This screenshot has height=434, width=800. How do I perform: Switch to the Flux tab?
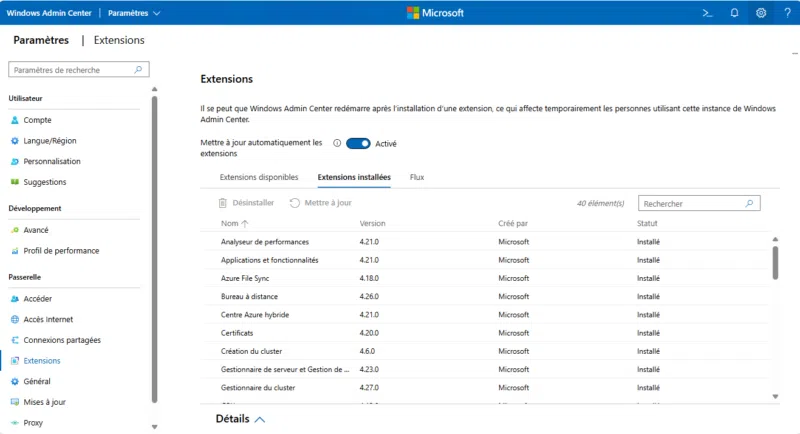click(417, 177)
